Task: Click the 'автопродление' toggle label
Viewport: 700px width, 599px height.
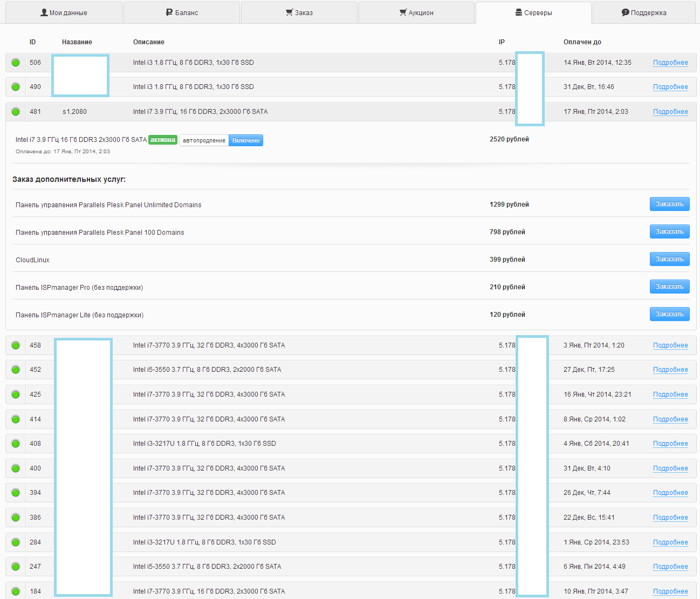Action: 204,140
